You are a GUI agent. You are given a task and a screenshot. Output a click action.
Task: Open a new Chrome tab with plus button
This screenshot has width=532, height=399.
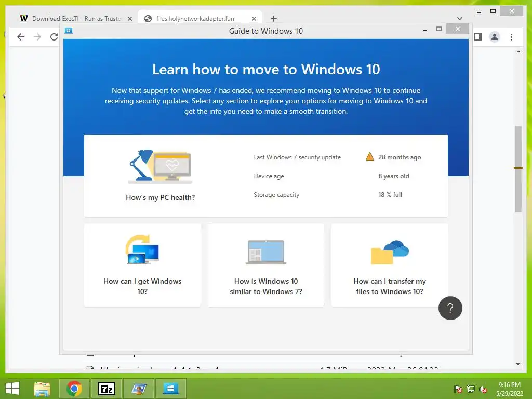pyautogui.click(x=274, y=19)
